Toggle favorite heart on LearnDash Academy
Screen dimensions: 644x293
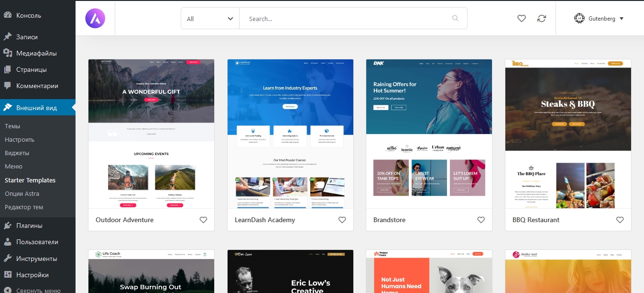tap(342, 220)
